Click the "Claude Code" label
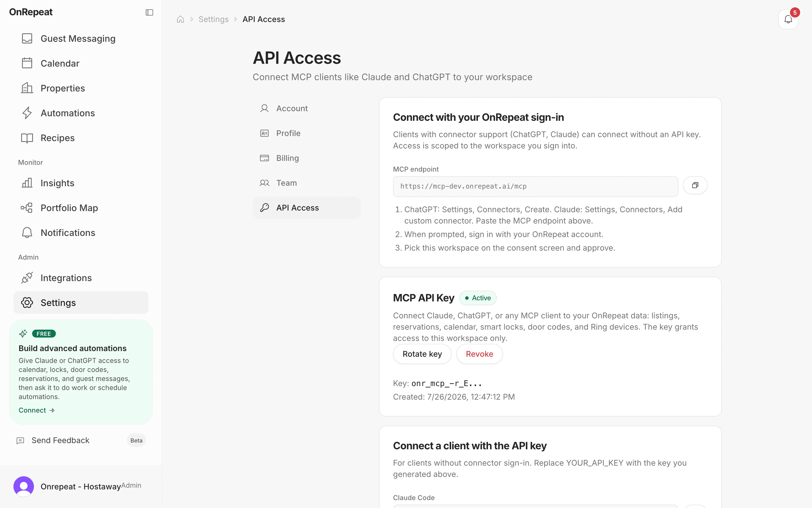 point(414,498)
